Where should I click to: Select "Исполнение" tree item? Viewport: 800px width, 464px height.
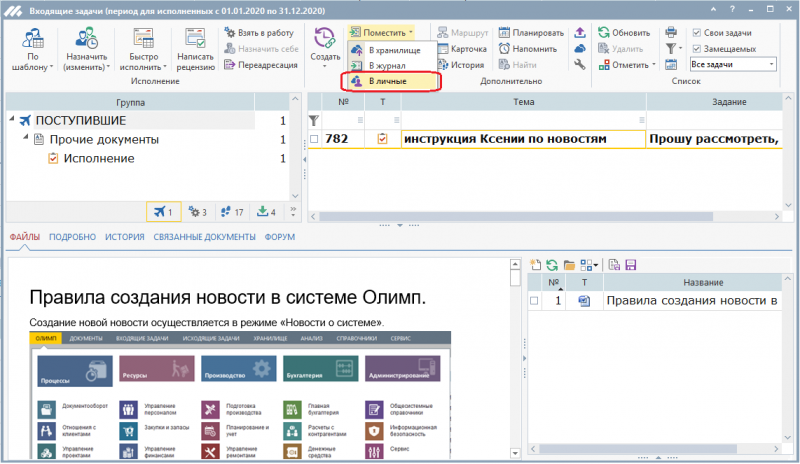coord(99,158)
